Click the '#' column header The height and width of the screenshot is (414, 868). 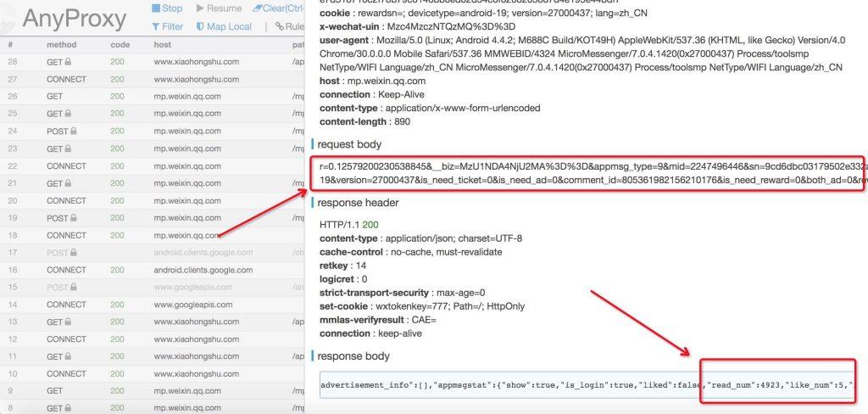(10, 44)
